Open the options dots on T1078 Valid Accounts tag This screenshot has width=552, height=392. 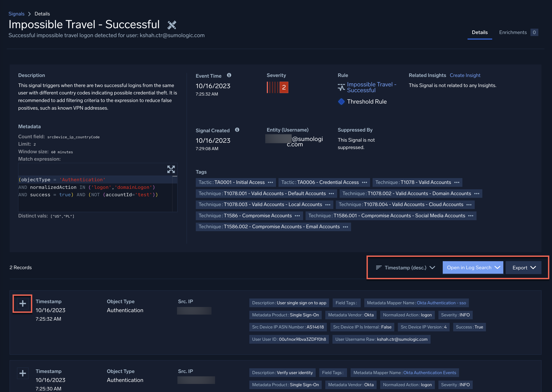click(457, 183)
